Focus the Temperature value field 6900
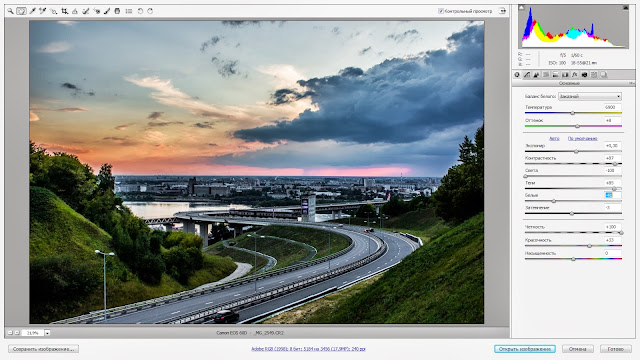This screenshot has height=360, width=640. (x=612, y=107)
